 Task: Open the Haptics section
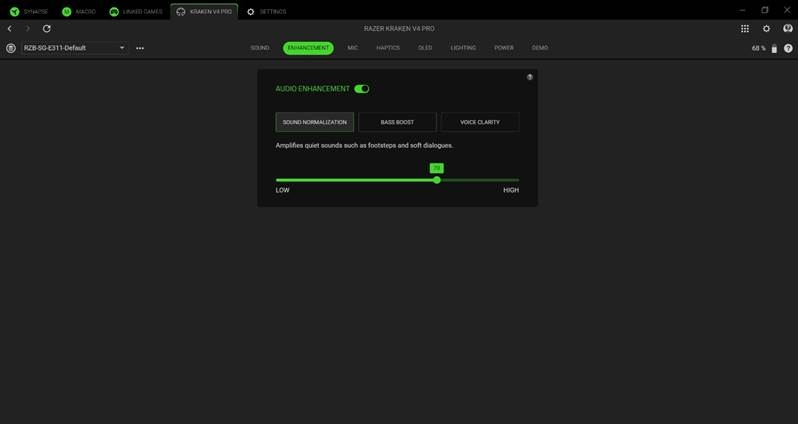coord(388,48)
